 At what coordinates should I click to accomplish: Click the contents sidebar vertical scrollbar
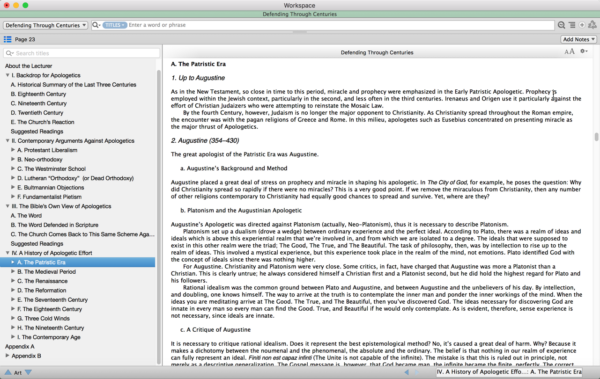click(158, 217)
